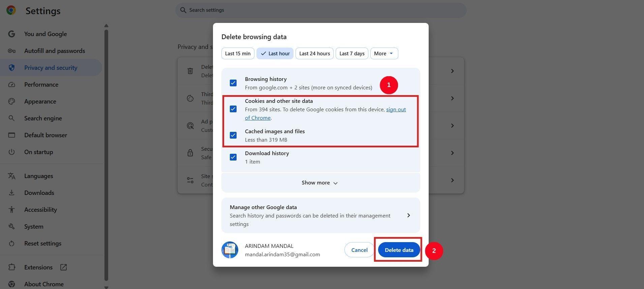Image resolution: width=644 pixels, height=289 pixels.
Task: Select the Last 15 min time range
Action: coord(238,53)
